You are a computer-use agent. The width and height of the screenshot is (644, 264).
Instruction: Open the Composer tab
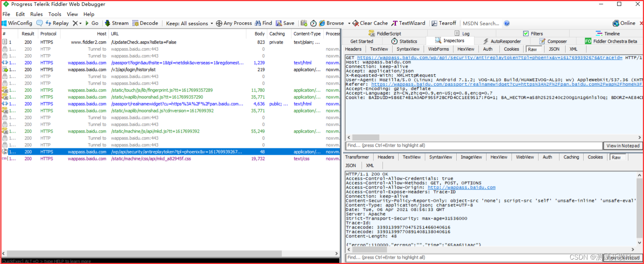(553, 41)
